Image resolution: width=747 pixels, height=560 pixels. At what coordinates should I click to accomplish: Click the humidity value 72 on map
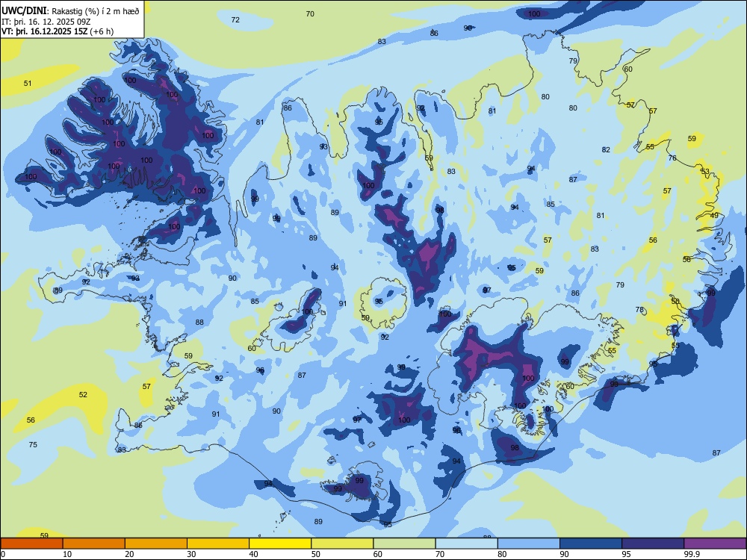(235, 19)
